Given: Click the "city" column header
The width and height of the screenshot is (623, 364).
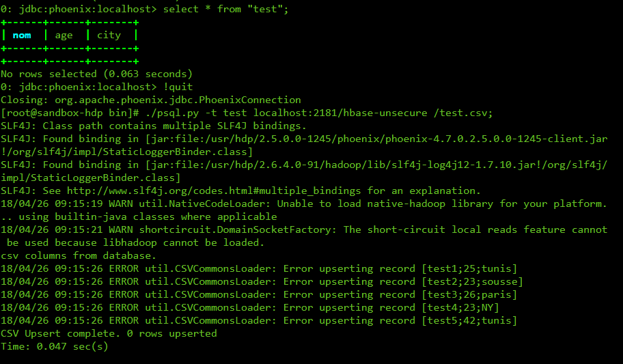Looking at the screenshot, I should pos(109,35).
